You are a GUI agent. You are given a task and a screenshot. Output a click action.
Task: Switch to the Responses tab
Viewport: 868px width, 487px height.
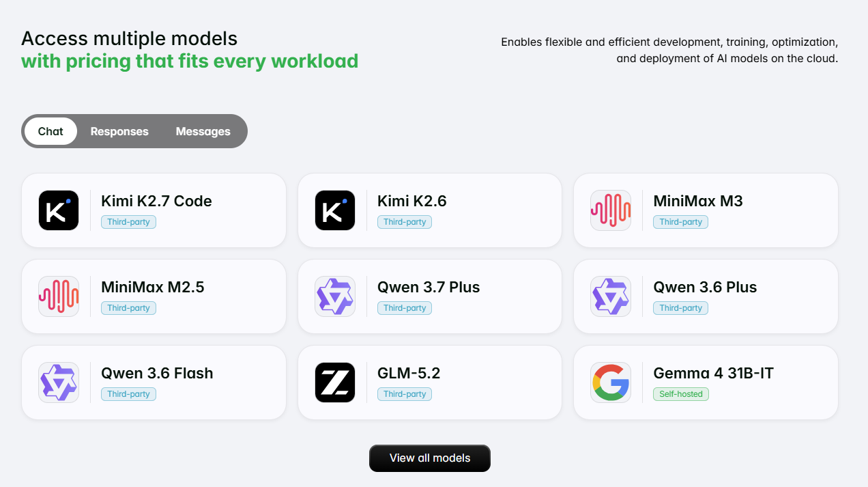point(119,131)
